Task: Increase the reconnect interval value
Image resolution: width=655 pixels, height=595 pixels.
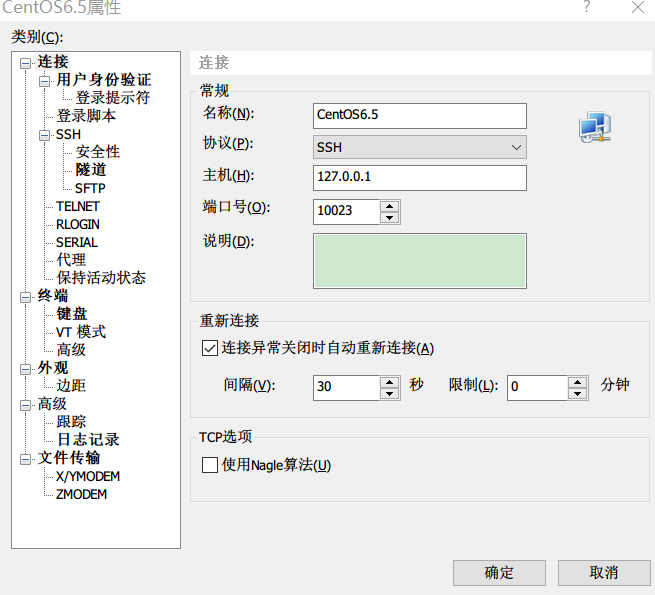Action: pos(390,382)
